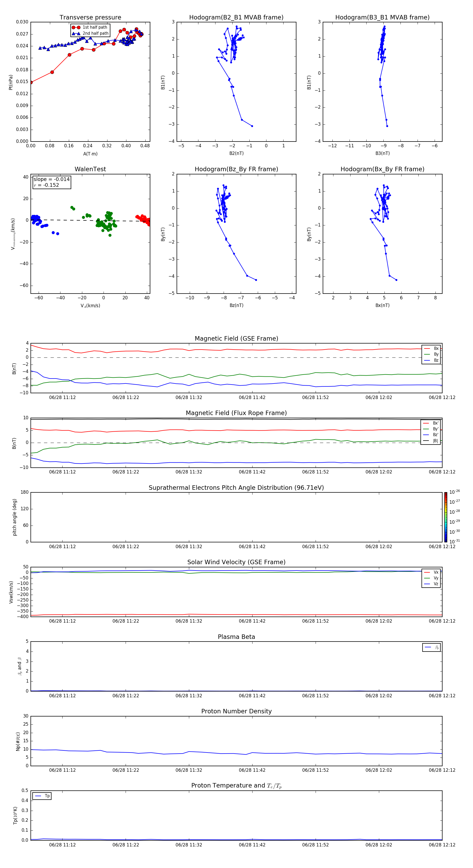Click the 'Hodogram(B2_B1 MVAB frame)' title

tap(236, 17)
